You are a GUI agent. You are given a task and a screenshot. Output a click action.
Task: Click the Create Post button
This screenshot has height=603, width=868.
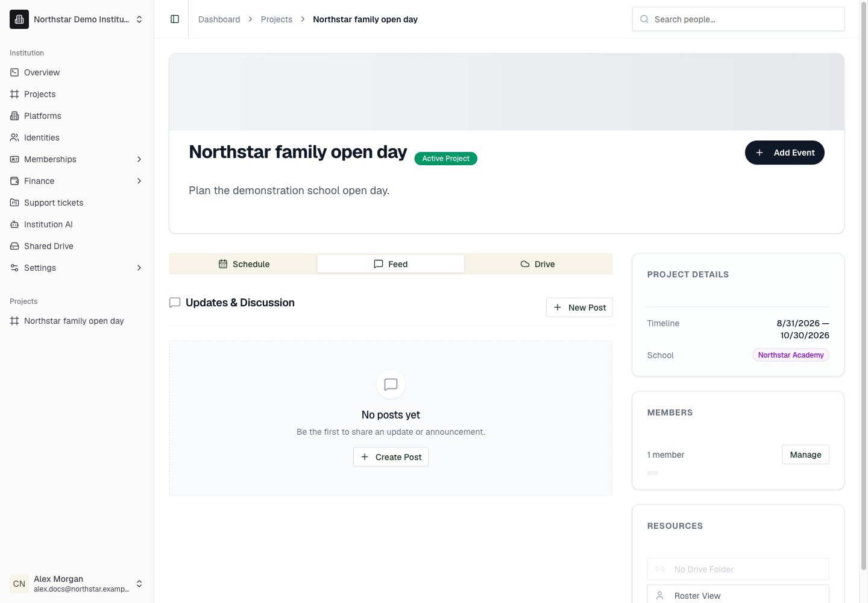391,457
